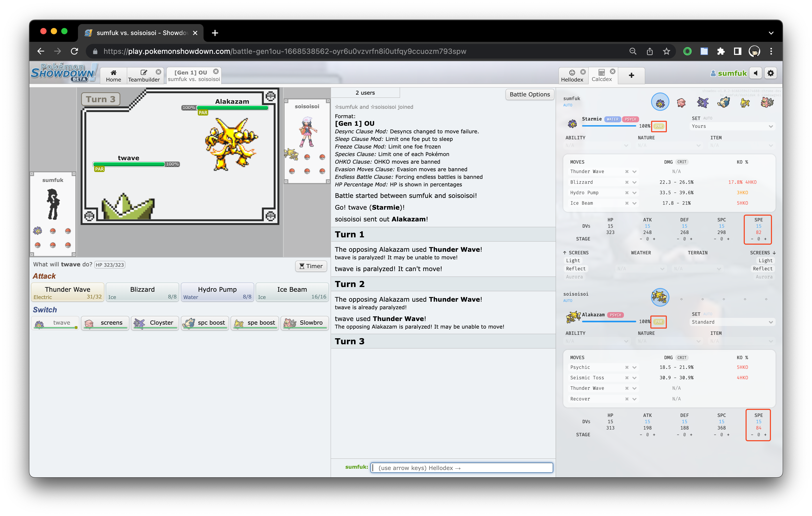The image size is (812, 516).
Task: Click the Chrome address bar URL
Action: pos(285,51)
